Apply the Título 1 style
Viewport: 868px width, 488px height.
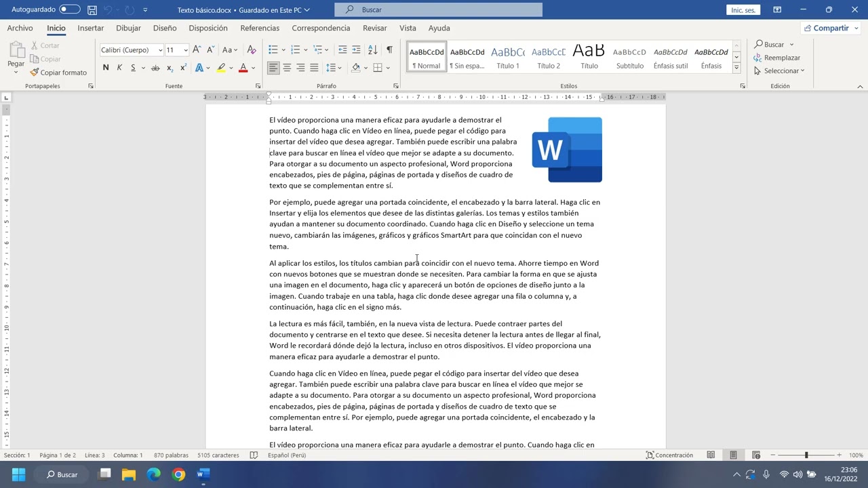pos(508,58)
